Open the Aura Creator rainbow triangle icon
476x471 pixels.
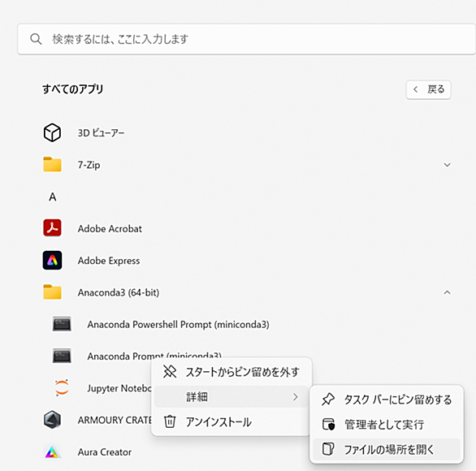pos(52,452)
